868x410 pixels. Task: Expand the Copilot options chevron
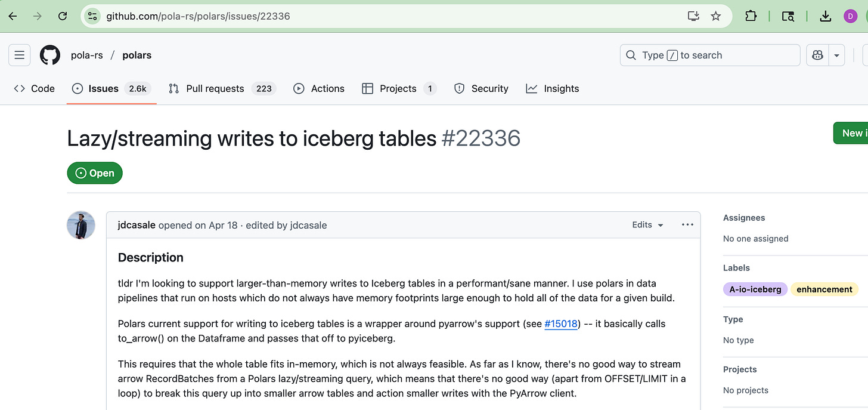coord(836,55)
